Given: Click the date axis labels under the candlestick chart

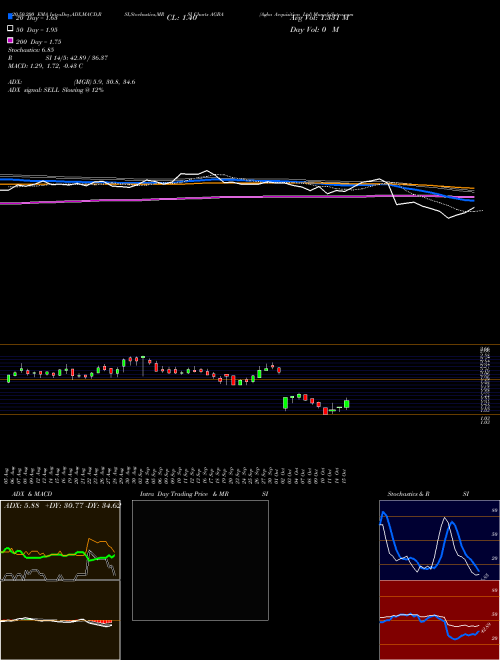Looking at the screenshot, I should (176, 475).
